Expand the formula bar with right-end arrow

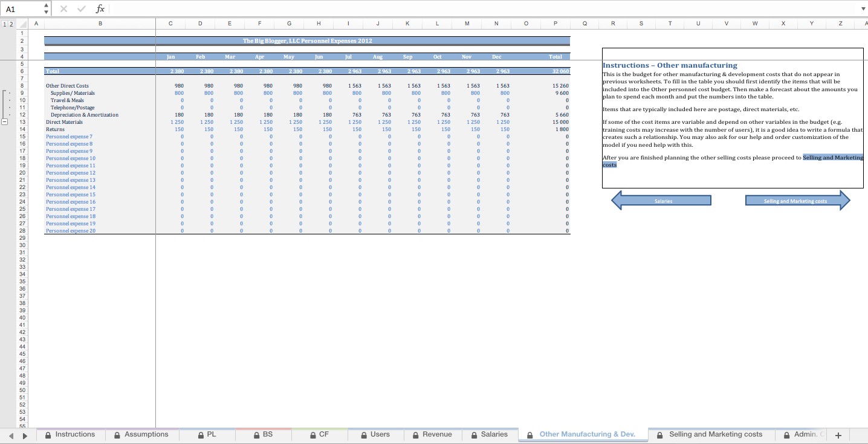point(863,8)
